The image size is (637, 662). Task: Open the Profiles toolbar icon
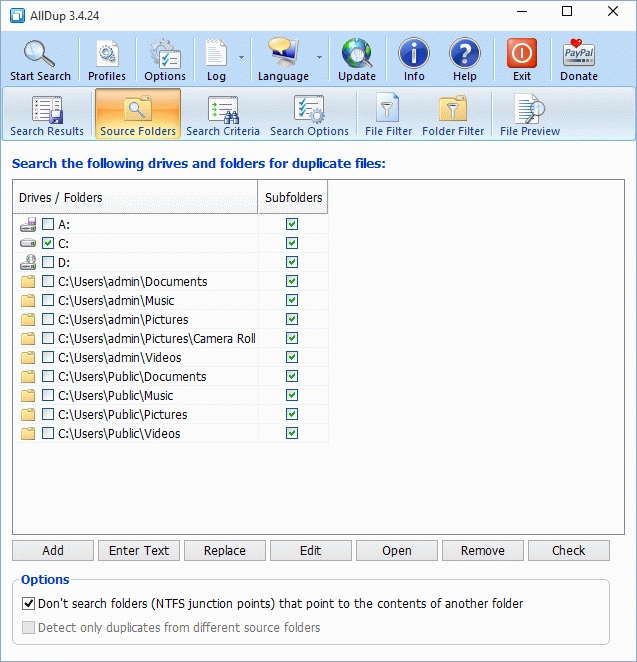coord(107,54)
